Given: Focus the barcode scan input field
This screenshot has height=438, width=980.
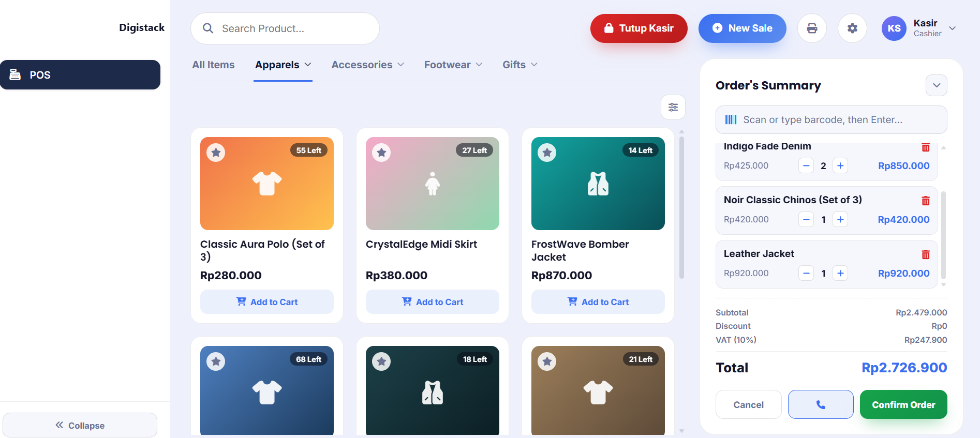Looking at the screenshot, I should click(831, 120).
